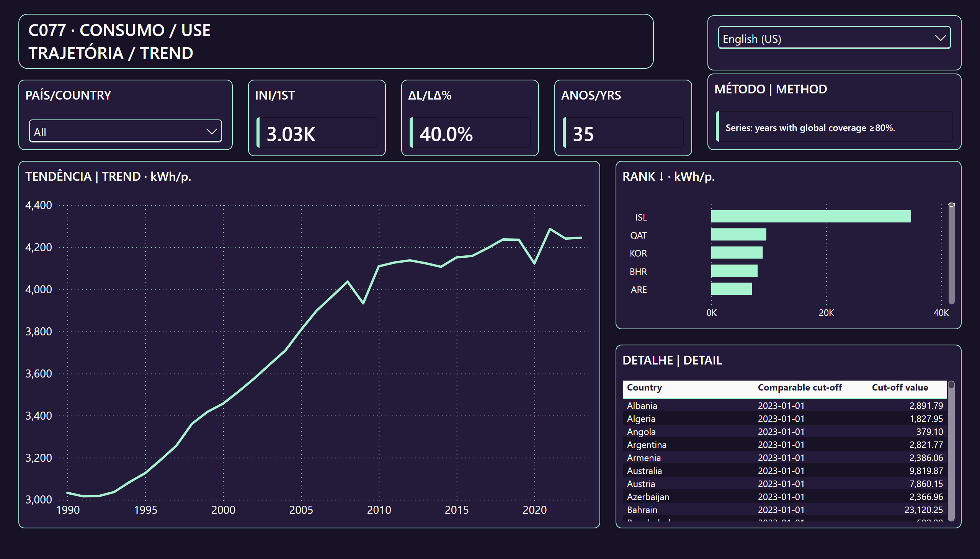Select the ISL bar in rank chart

(x=811, y=216)
